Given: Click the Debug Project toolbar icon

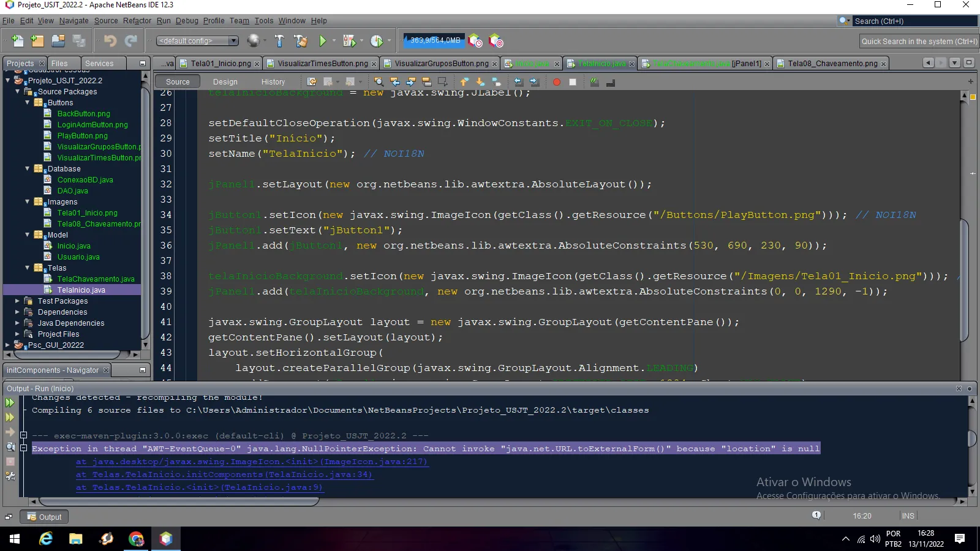Looking at the screenshot, I should click(x=349, y=41).
